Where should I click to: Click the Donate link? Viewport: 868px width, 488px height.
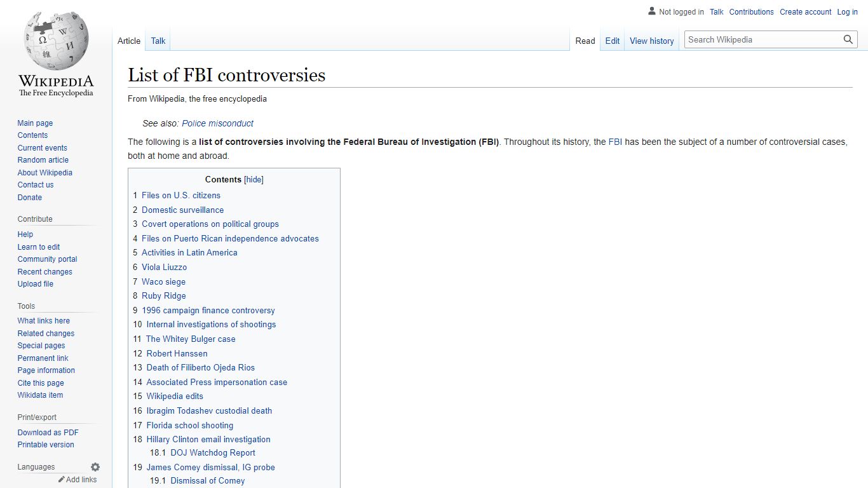(30, 198)
